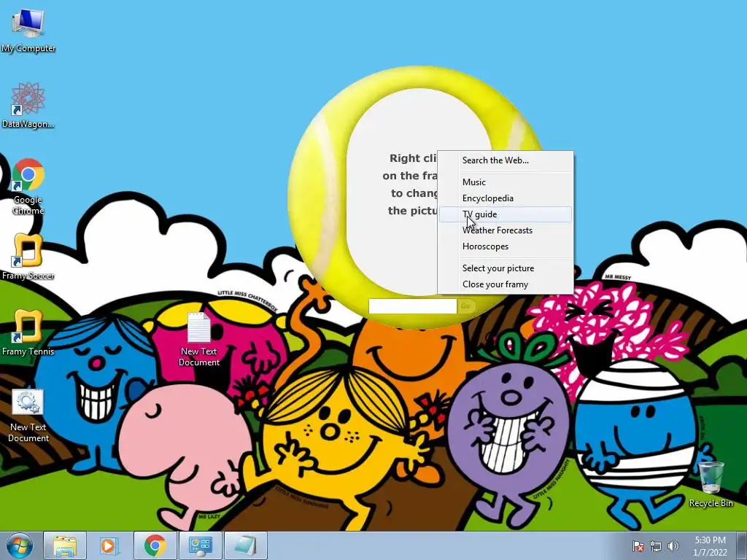Open the DataWagon shortcut icon

(28, 105)
